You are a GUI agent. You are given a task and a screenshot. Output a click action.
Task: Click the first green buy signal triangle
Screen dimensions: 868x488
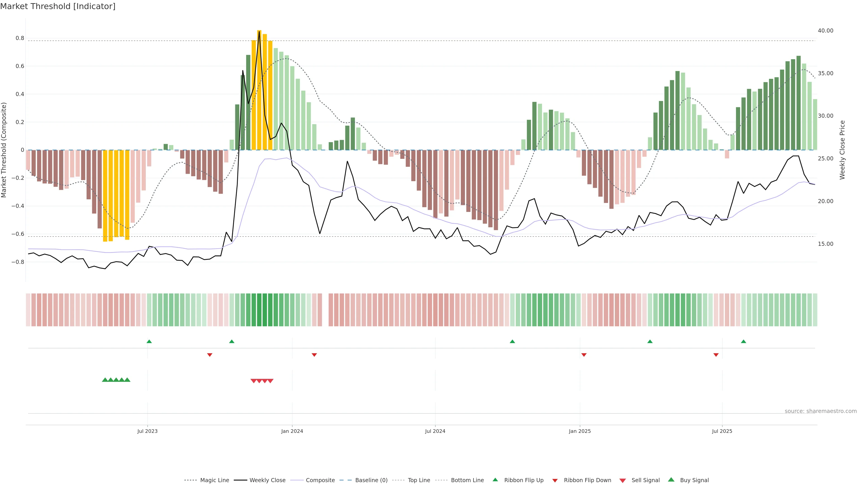(x=105, y=380)
